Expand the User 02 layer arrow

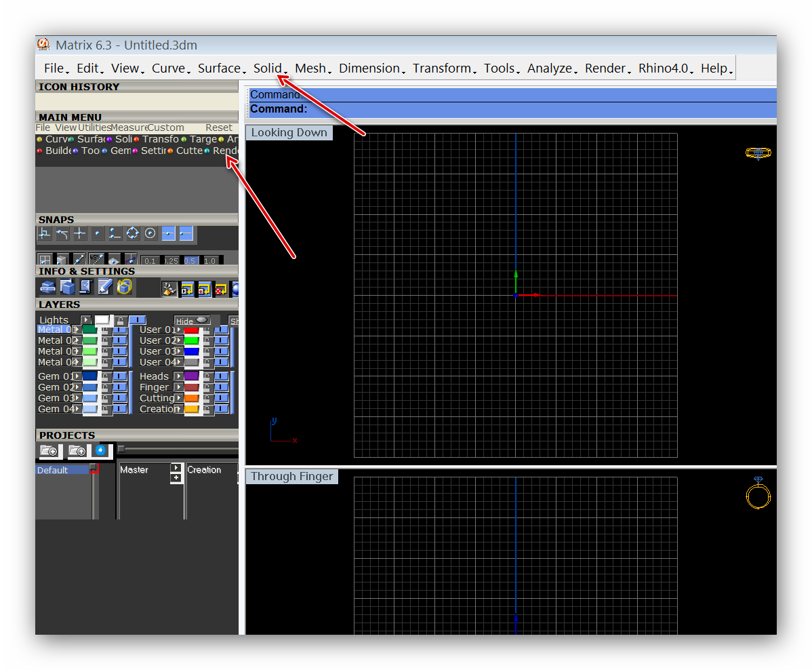pos(178,340)
